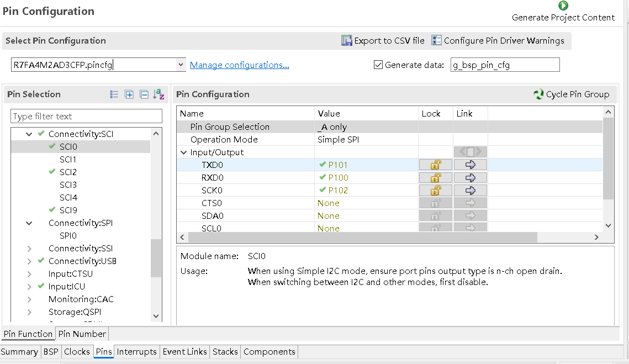This screenshot has width=629, height=364.
Task: Switch to the Clocks tab
Action: (x=77, y=351)
